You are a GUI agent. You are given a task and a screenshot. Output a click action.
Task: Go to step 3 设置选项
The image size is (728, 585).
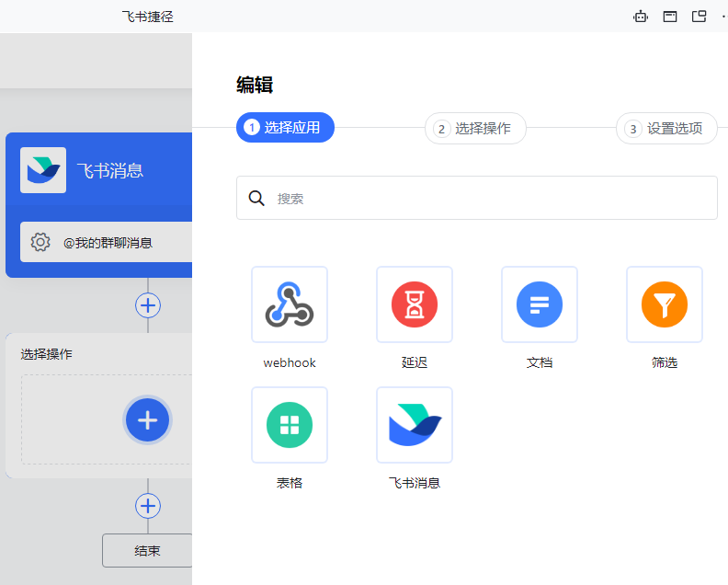coord(666,128)
